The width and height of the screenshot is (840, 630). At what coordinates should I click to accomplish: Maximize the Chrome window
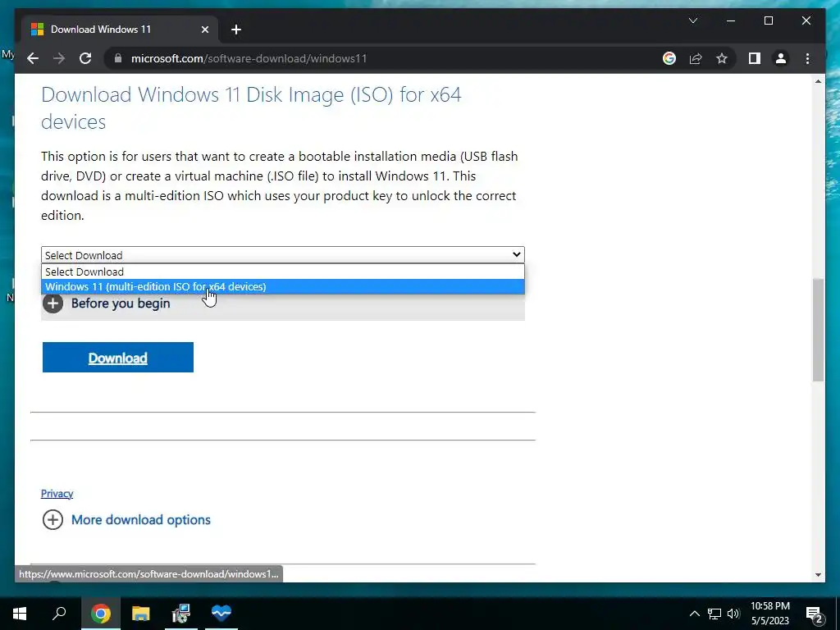[x=768, y=21]
